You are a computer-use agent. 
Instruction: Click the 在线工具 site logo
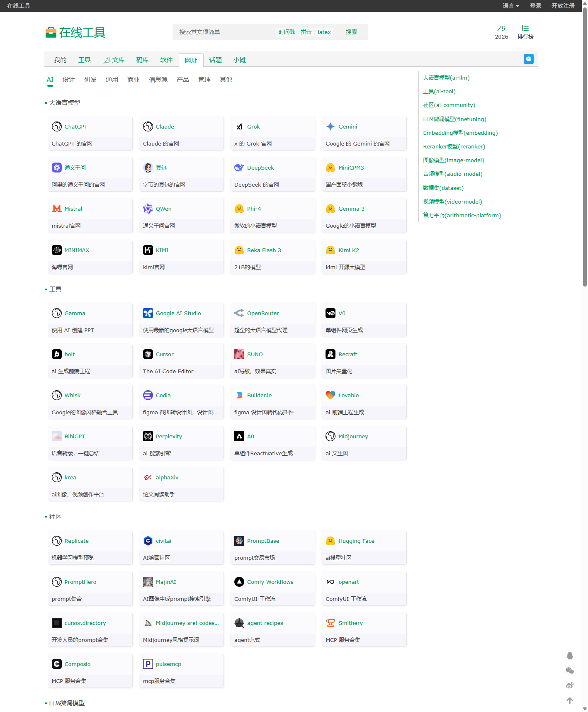(x=75, y=32)
